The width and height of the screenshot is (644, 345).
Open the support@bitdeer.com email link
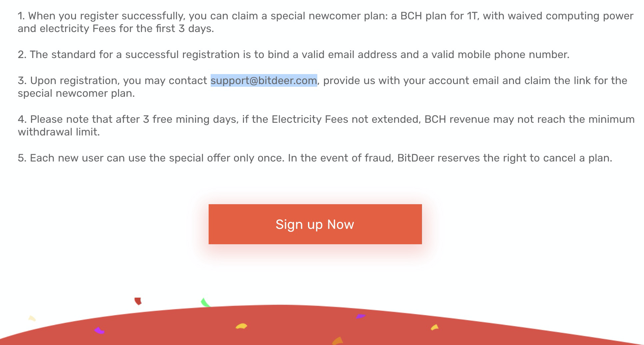coord(264,80)
